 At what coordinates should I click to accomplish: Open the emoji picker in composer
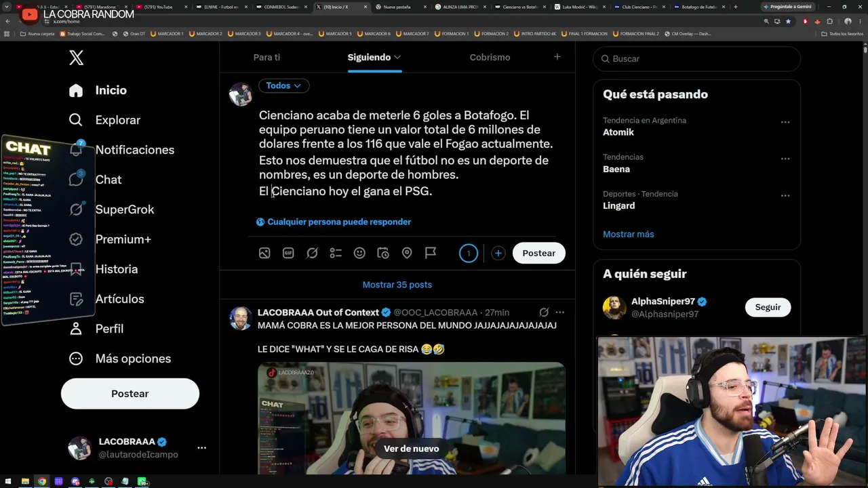pos(359,253)
